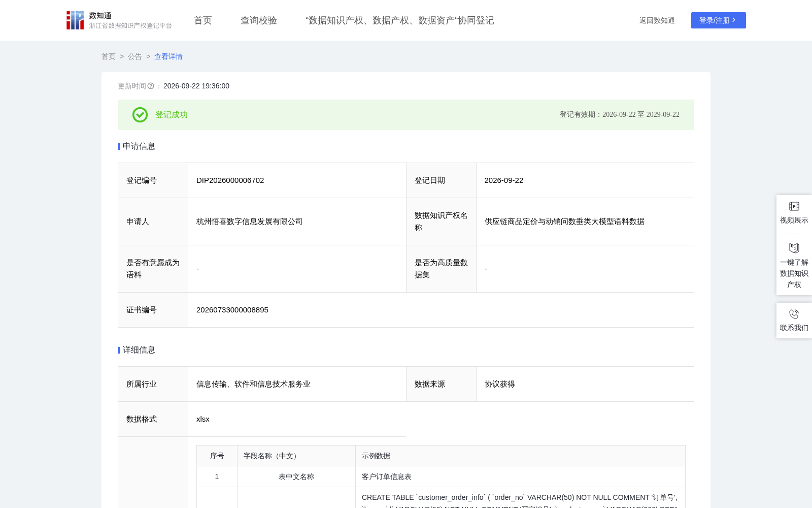Click the 首页 breadcrumb link
The height and width of the screenshot is (508, 812).
(109, 56)
